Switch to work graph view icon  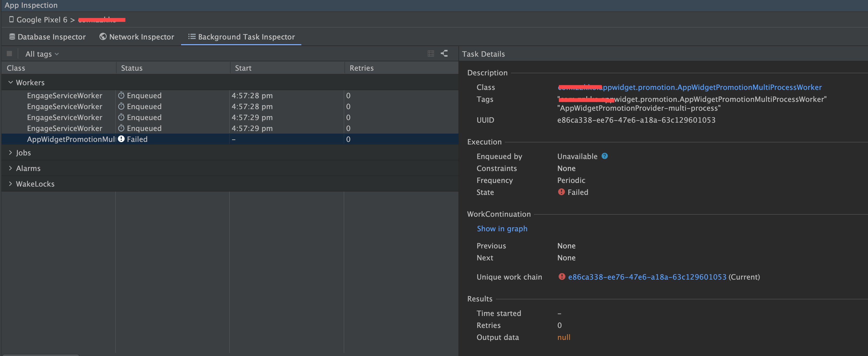click(x=444, y=54)
